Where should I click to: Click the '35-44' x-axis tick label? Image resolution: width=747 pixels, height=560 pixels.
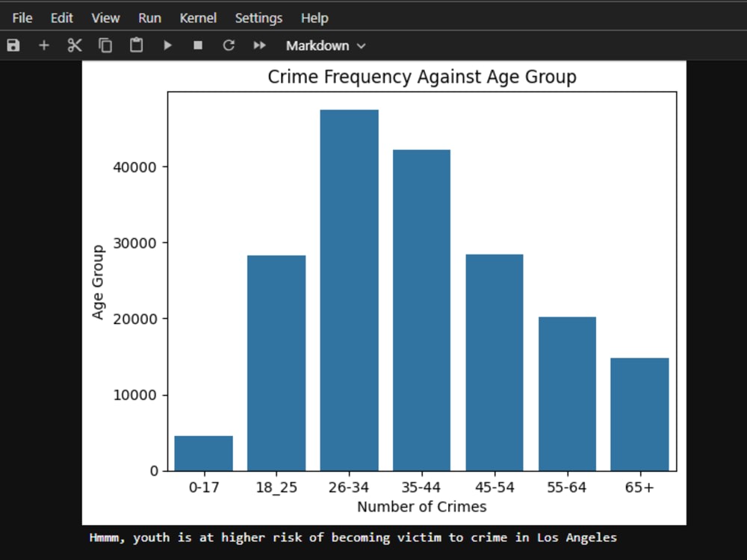pyautogui.click(x=421, y=488)
